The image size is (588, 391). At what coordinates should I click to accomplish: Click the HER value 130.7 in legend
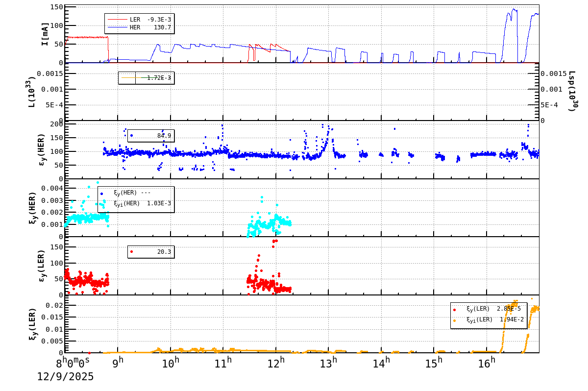[162, 26]
